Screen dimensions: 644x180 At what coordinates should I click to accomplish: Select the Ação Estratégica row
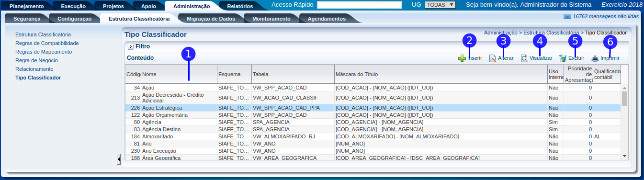[x=373, y=108]
